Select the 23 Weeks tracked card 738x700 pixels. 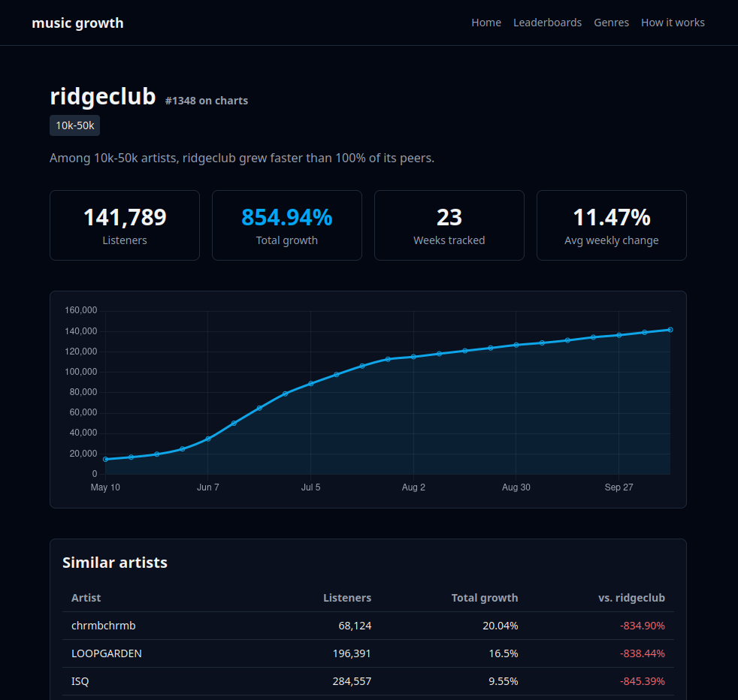point(449,225)
